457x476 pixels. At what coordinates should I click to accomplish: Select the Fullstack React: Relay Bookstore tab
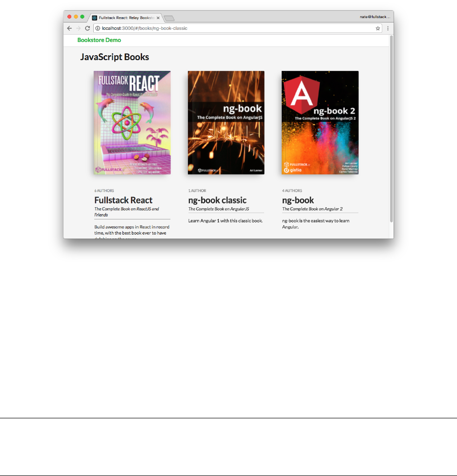(x=125, y=18)
